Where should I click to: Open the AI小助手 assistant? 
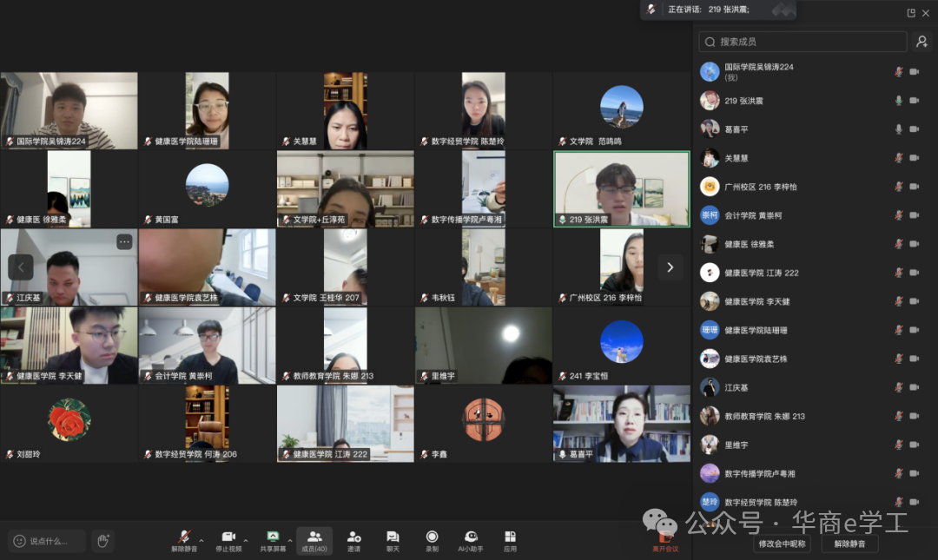click(471, 541)
